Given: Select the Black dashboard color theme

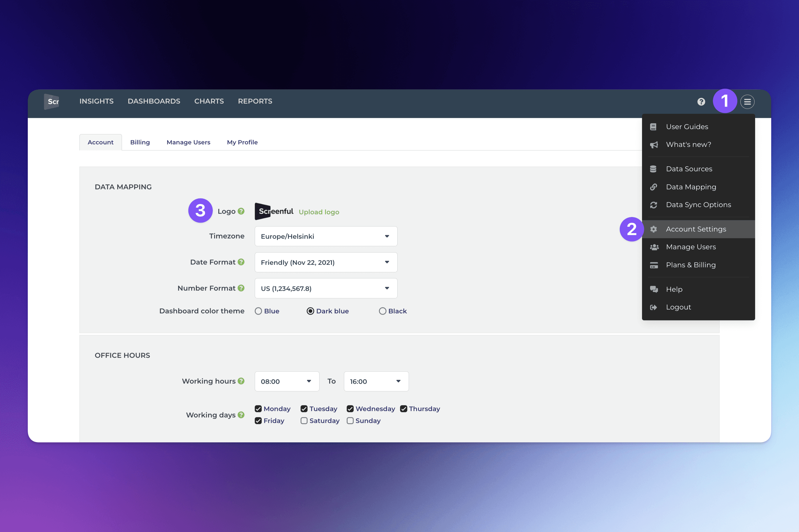Looking at the screenshot, I should tap(382, 311).
